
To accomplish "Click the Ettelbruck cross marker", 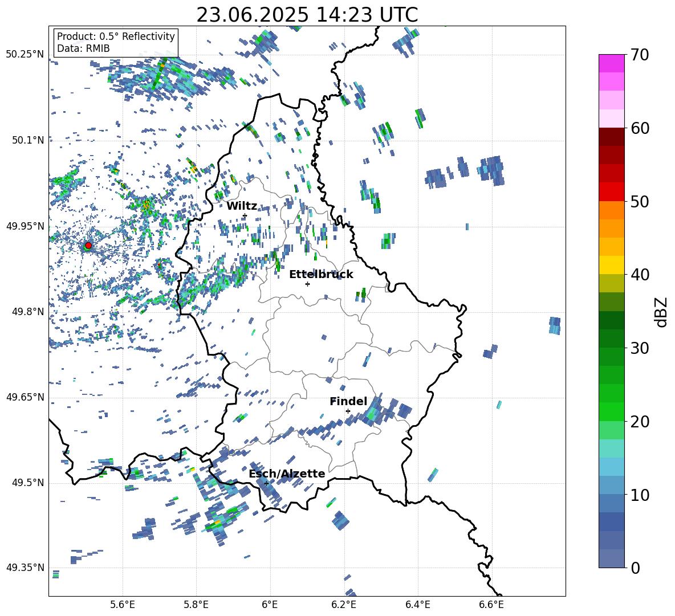I will [307, 284].
